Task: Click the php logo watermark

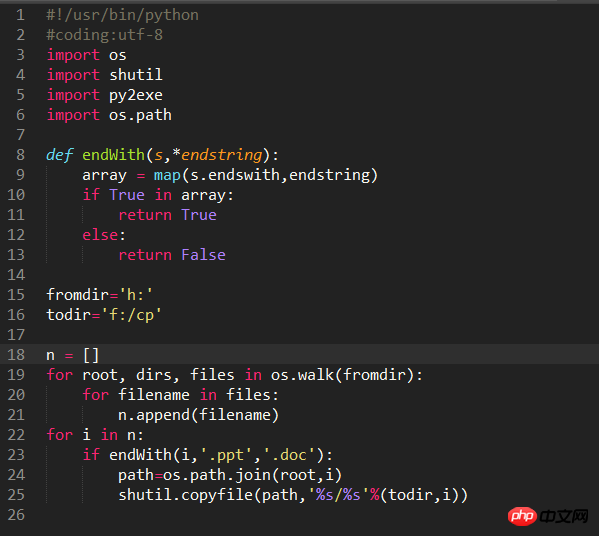Action: coord(522,516)
